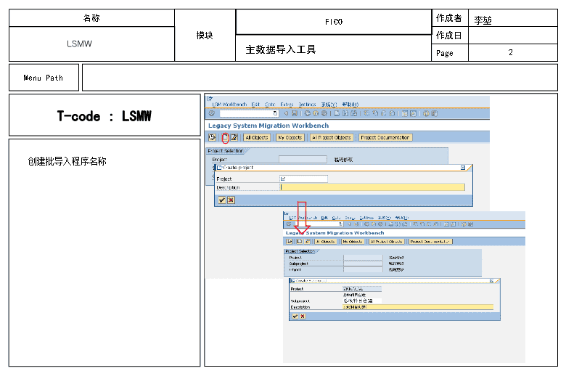This screenshot has width=566, height=392.
Task: Click Generate Shortcut icon in larger LSMW window
Action: [414, 113]
